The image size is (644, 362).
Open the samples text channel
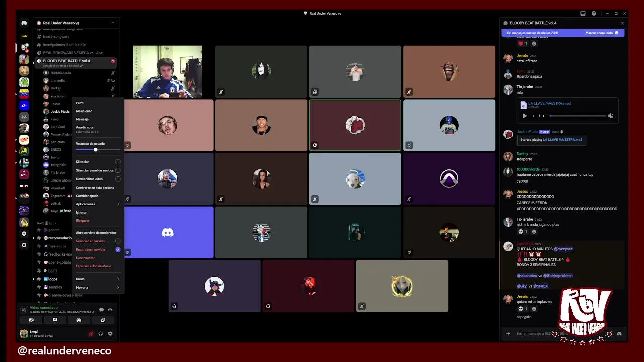[55, 287]
